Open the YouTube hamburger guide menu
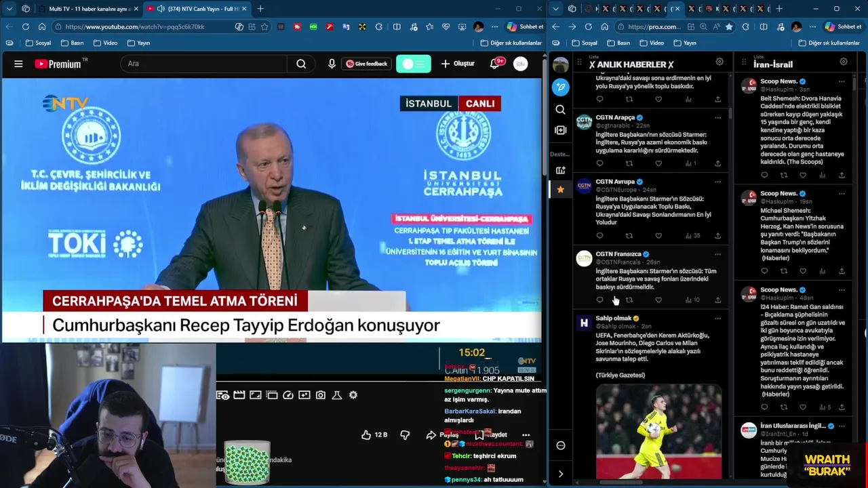Viewport: 868px width, 488px height. point(18,64)
